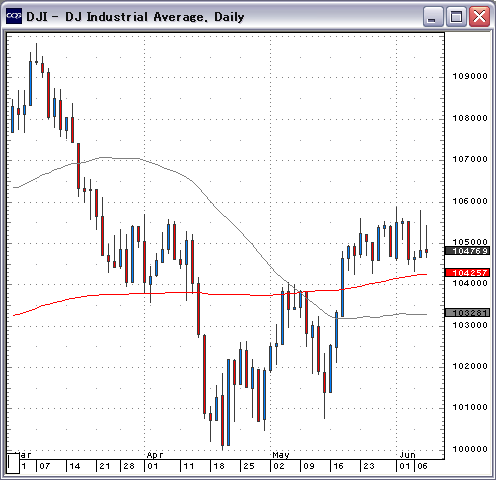Close the DJI chart window
Viewport: 496px width, 480px height.
[479, 16]
